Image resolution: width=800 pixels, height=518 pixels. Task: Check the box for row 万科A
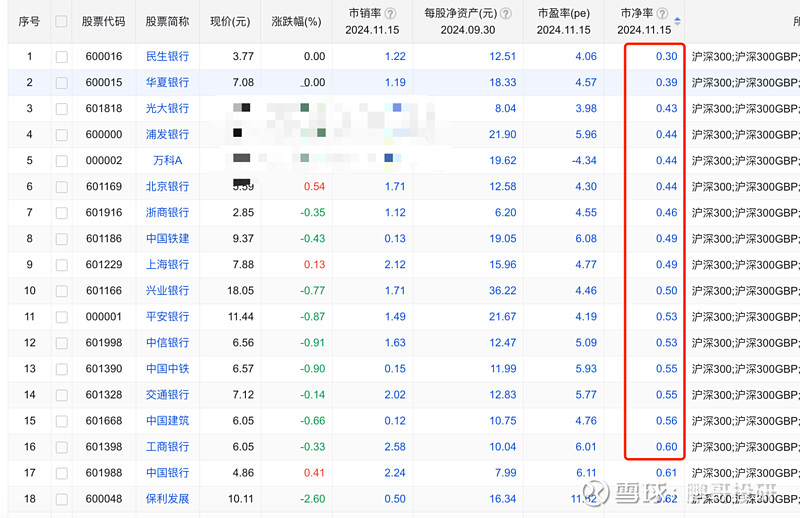pos(61,161)
